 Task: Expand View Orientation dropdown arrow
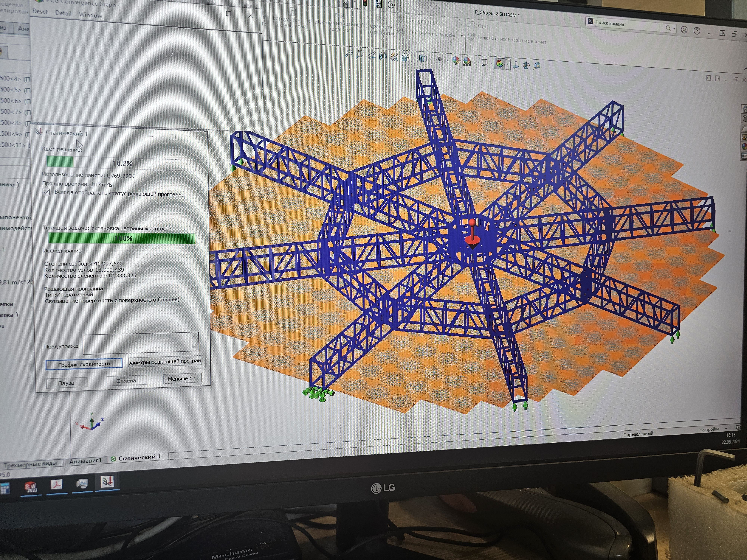tap(414, 58)
